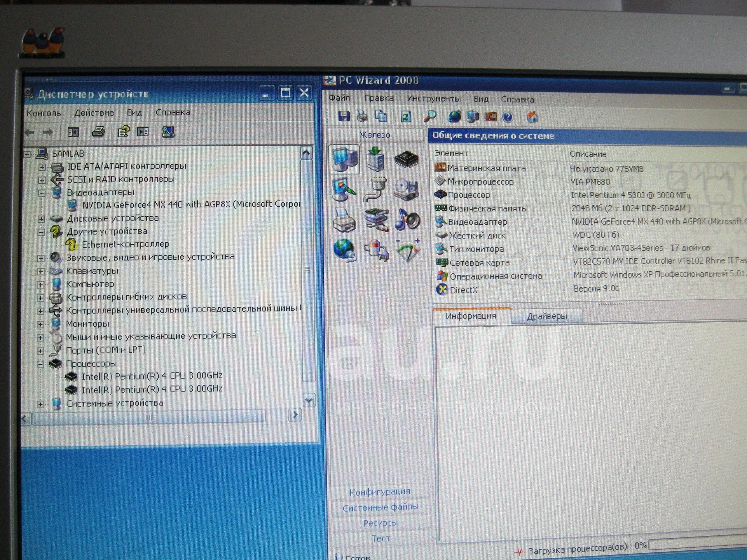Open Консоль menu in Device Manager
747x560 pixels.
43,113
